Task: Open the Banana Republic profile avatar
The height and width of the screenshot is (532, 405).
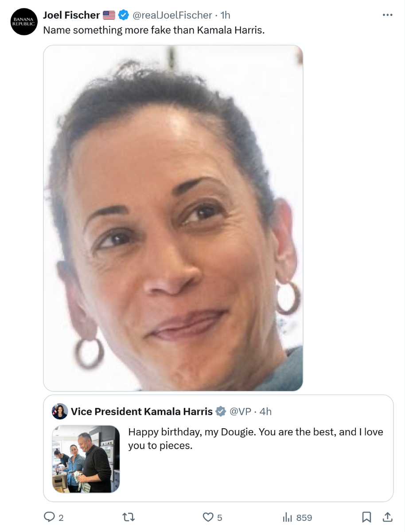Action: [23, 22]
